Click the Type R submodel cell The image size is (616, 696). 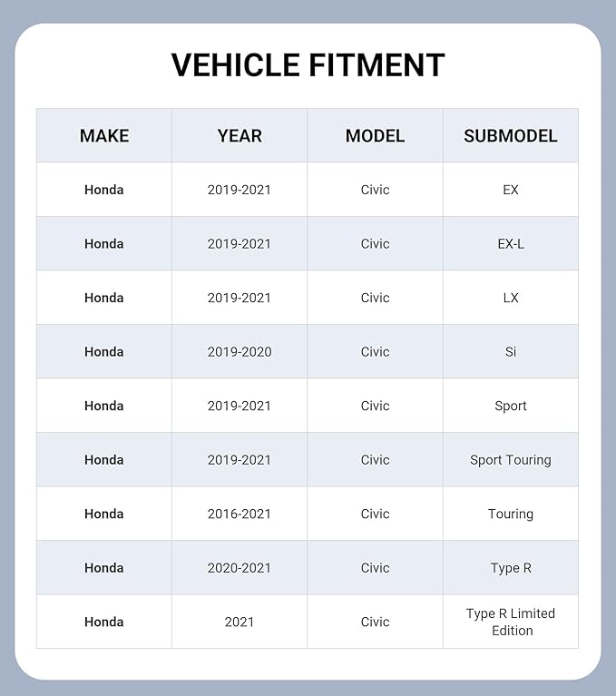511,568
